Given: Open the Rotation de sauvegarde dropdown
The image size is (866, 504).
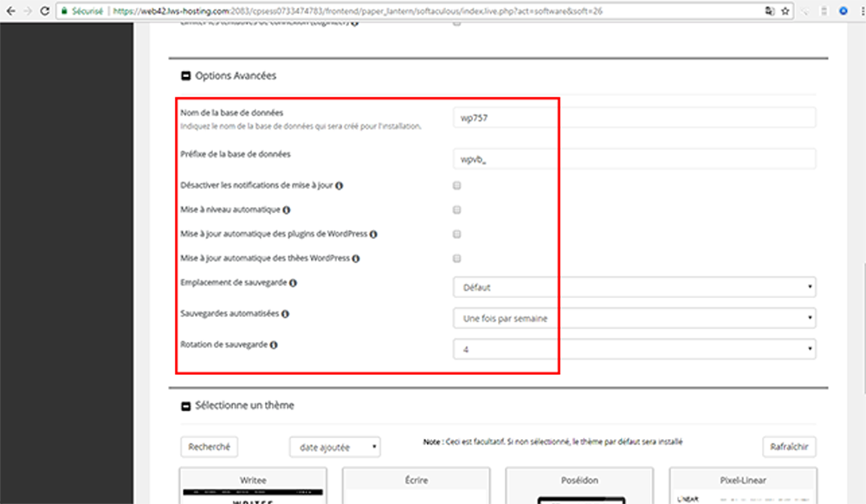Looking at the screenshot, I should tap(634, 349).
